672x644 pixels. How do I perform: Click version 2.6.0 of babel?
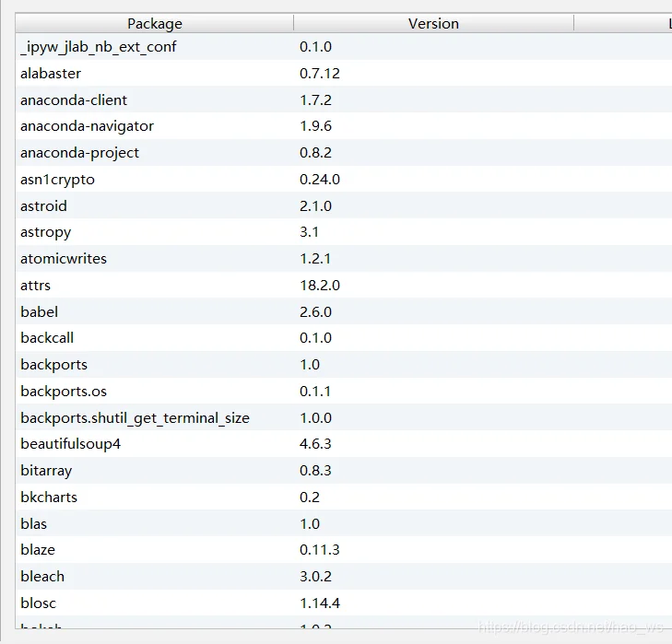[315, 312]
